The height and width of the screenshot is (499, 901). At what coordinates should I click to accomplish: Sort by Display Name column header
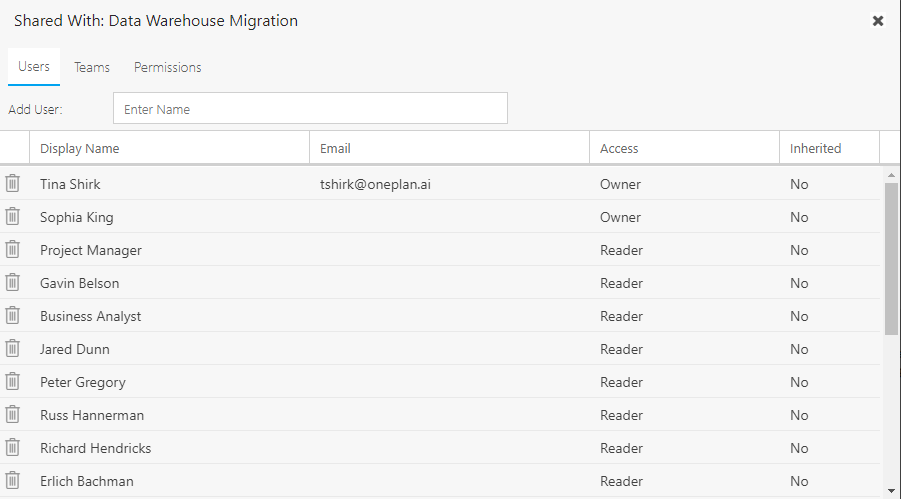(170, 148)
